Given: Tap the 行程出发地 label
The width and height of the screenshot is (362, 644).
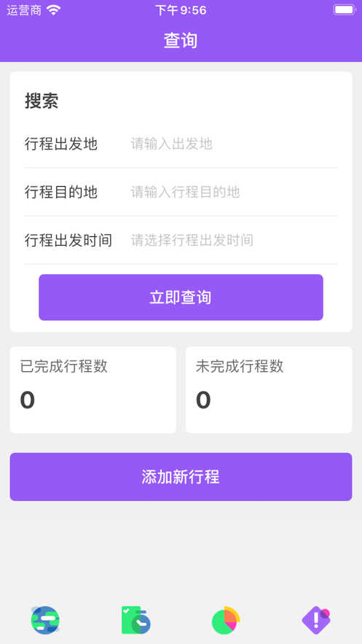Looking at the screenshot, I should 61,144.
